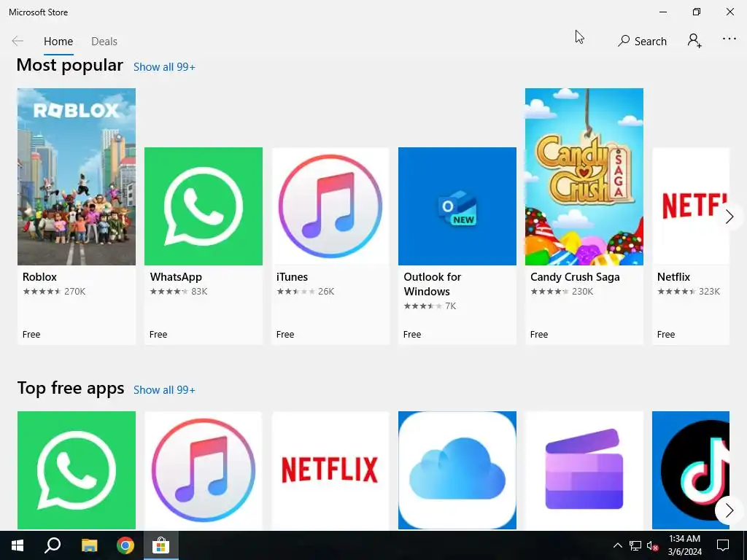The height and width of the screenshot is (560, 747).
Task: Advance the Top free apps row with the right chevron
Action: coord(729,511)
